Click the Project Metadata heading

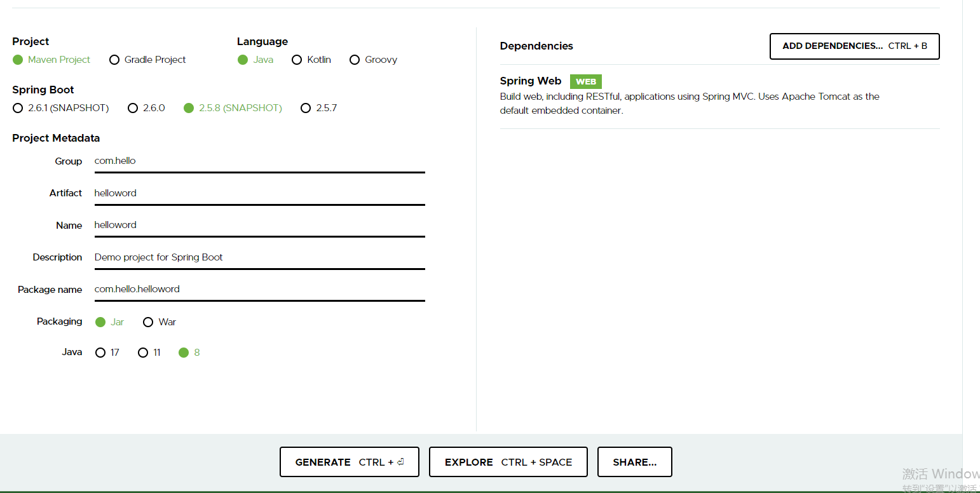[56, 138]
